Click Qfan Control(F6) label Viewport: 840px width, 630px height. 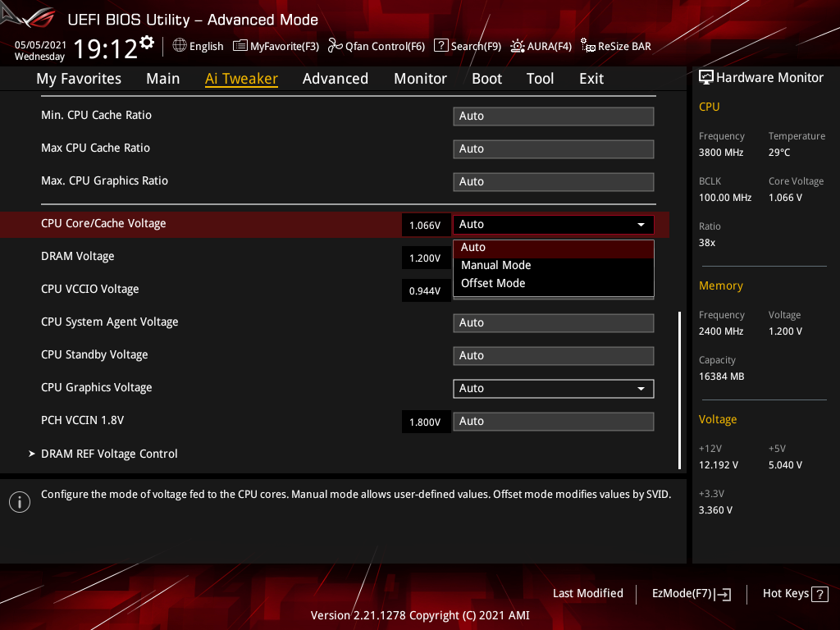pos(385,47)
